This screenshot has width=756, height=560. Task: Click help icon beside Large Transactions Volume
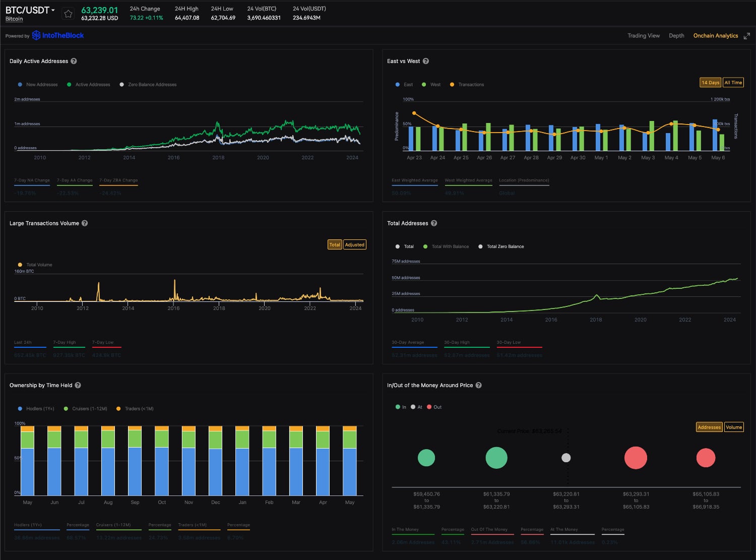pos(85,223)
